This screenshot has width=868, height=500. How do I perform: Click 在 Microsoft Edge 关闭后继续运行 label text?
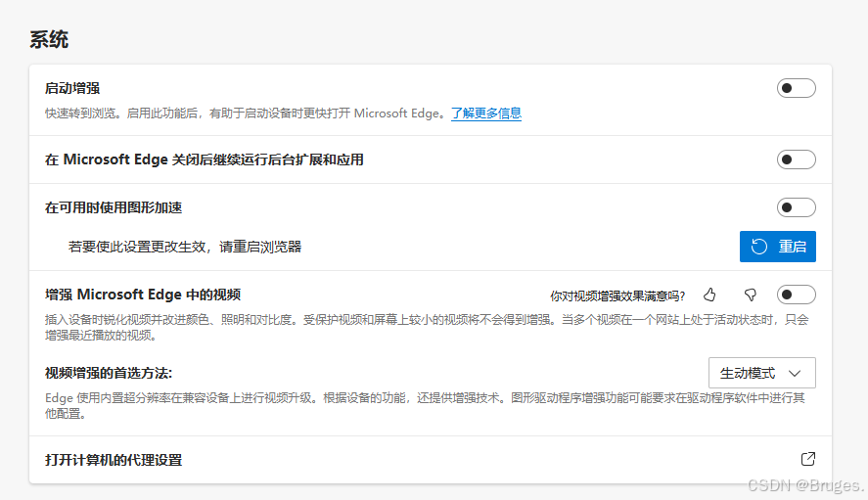tap(205, 159)
